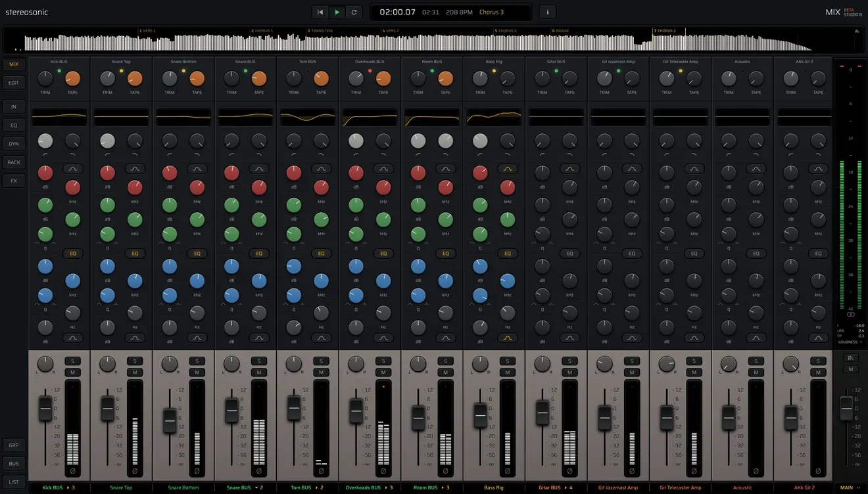
Task: Open the RACK section tab
Action: point(14,162)
